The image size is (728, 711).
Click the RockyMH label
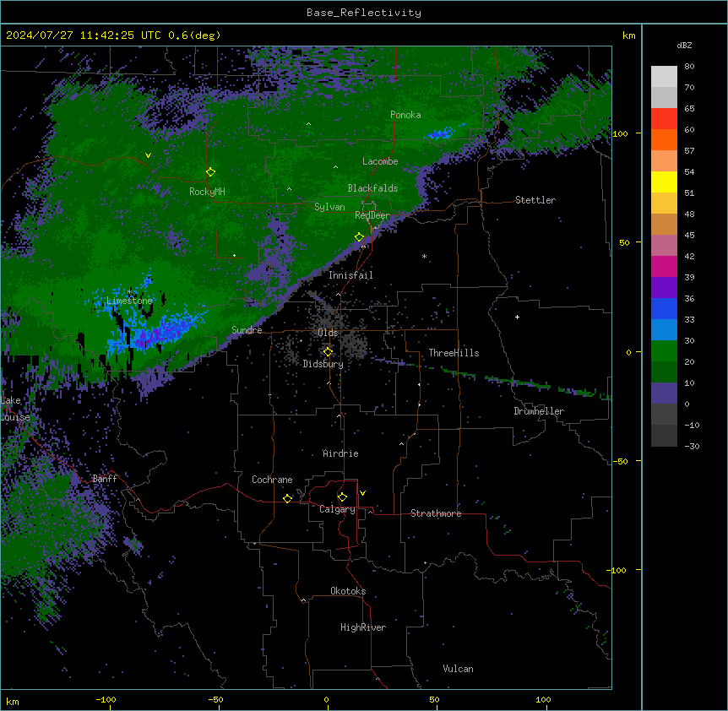pyautogui.click(x=207, y=191)
